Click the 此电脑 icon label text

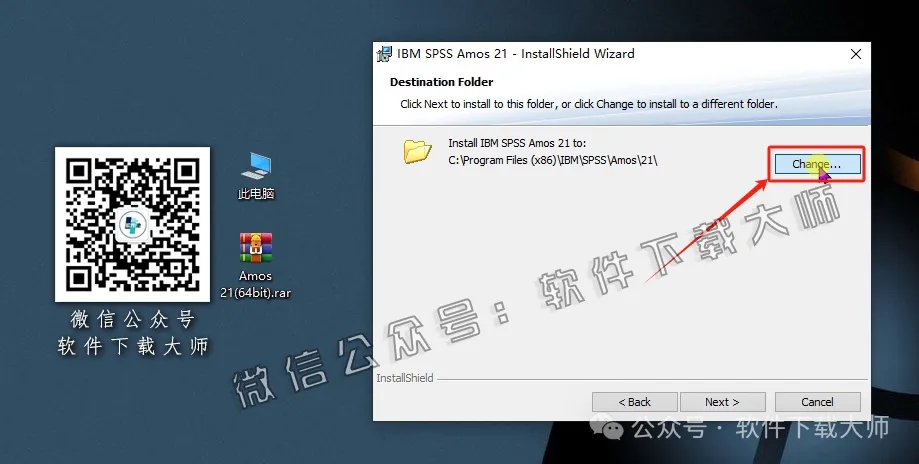tap(256, 194)
